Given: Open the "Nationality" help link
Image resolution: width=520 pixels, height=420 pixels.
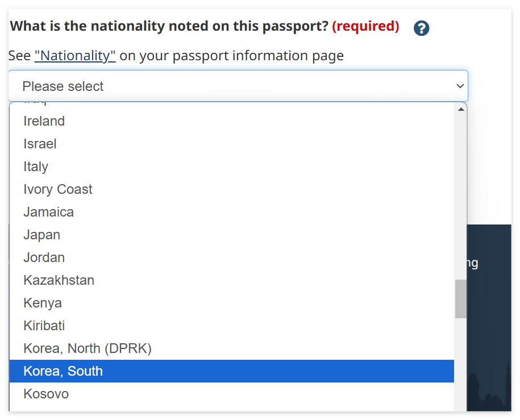Looking at the screenshot, I should pyautogui.click(x=75, y=56).
